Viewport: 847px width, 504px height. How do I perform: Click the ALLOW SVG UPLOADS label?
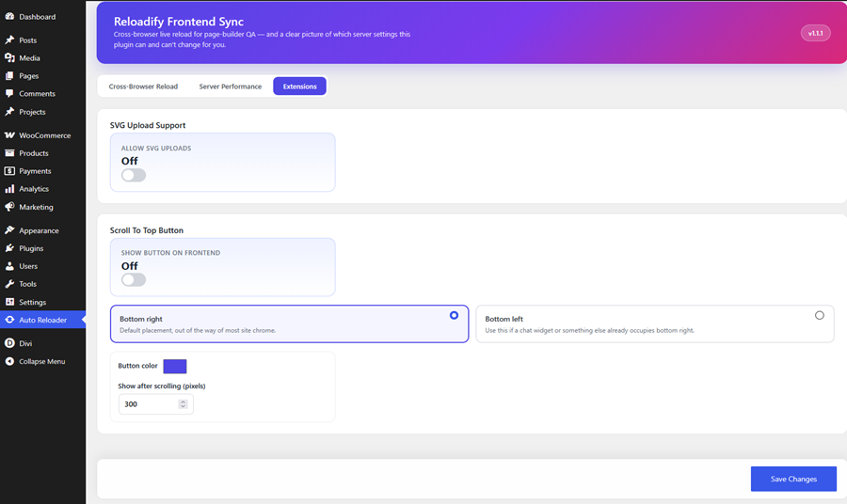[x=156, y=149]
